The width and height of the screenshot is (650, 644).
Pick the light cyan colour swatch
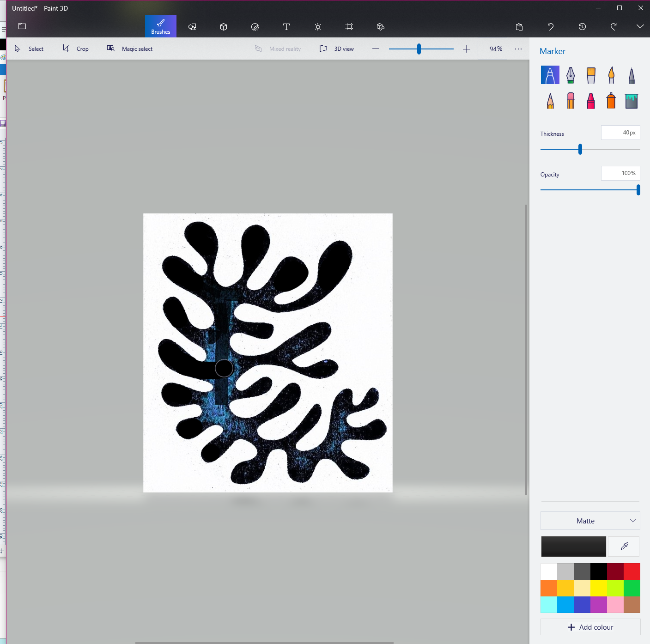coord(549,605)
